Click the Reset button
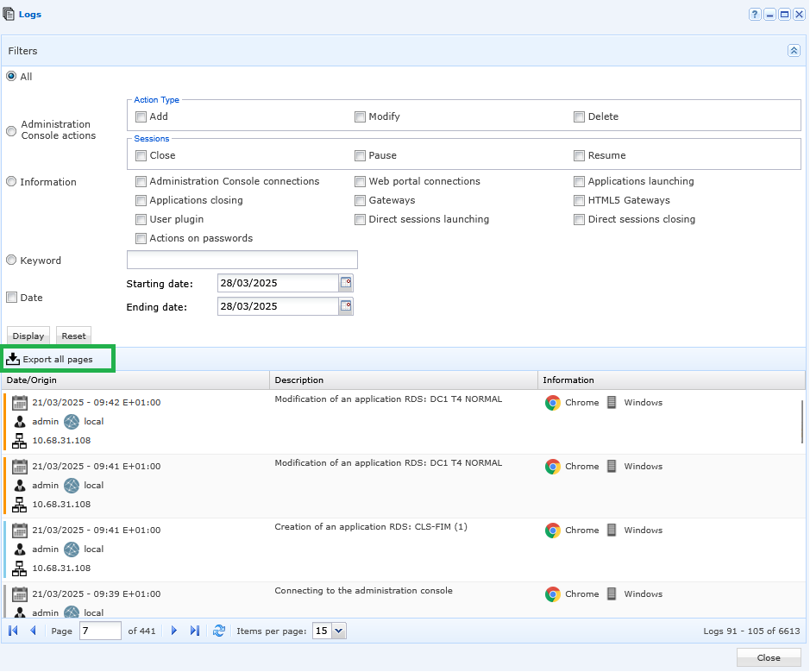Image resolution: width=810 pixels, height=672 pixels. pyautogui.click(x=74, y=336)
